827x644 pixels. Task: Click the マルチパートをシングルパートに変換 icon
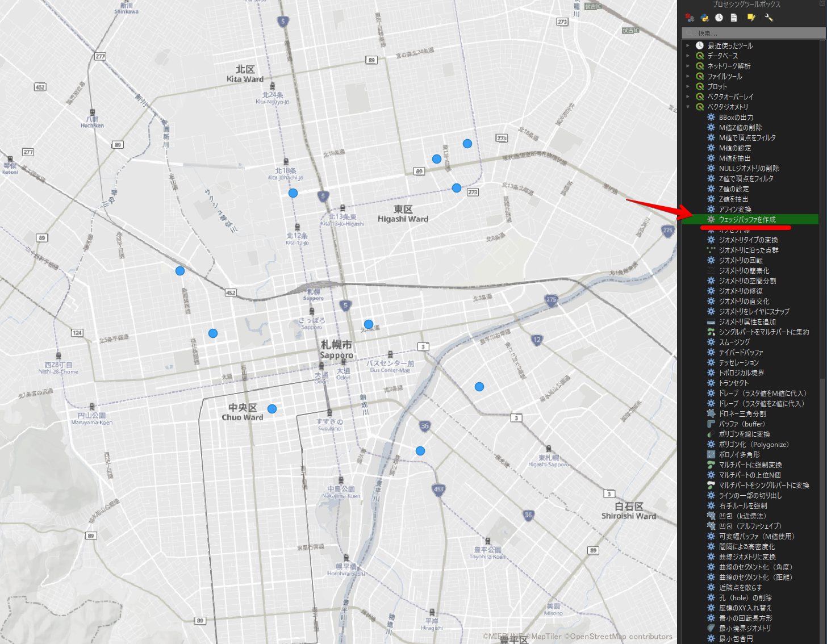pyautogui.click(x=711, y=485)
